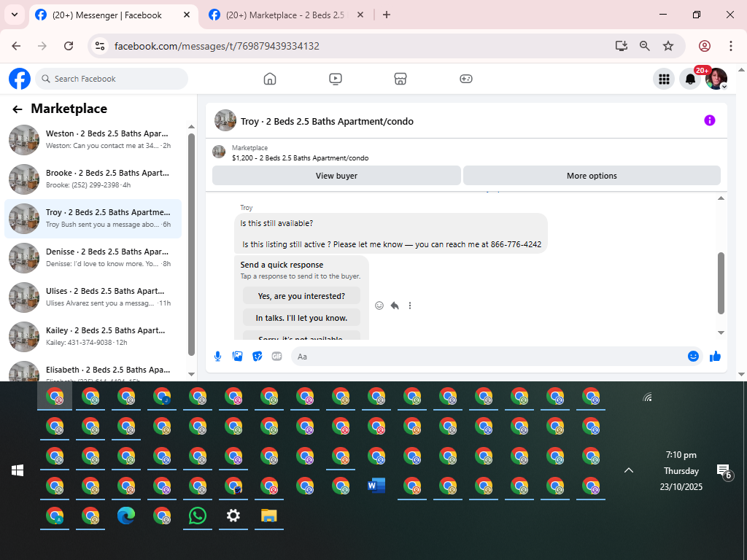Click the Facebook logo

click(20, 79)
